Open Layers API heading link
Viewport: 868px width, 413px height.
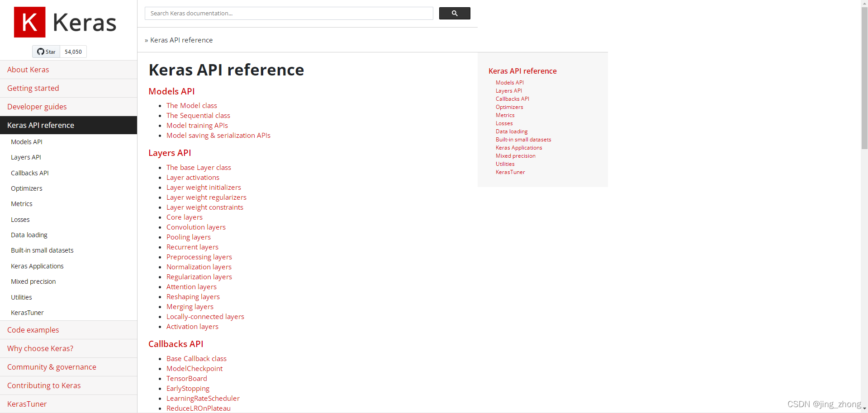pos(170,153)
